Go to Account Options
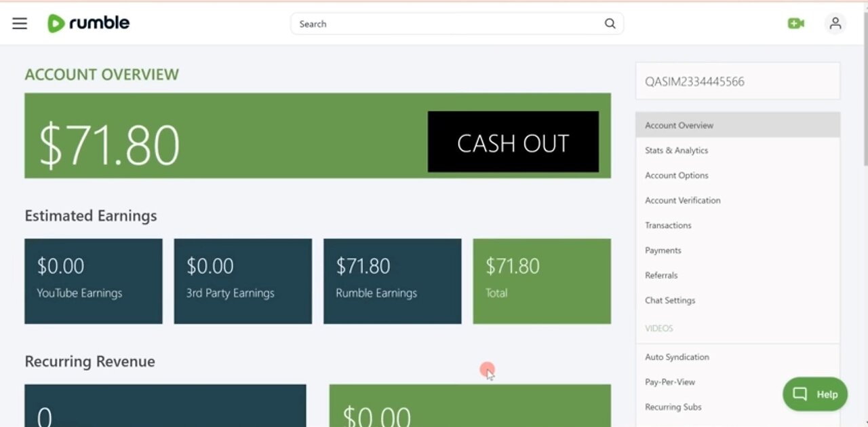The width and height of the screenshot is (868, 427). tap(738, 176)
